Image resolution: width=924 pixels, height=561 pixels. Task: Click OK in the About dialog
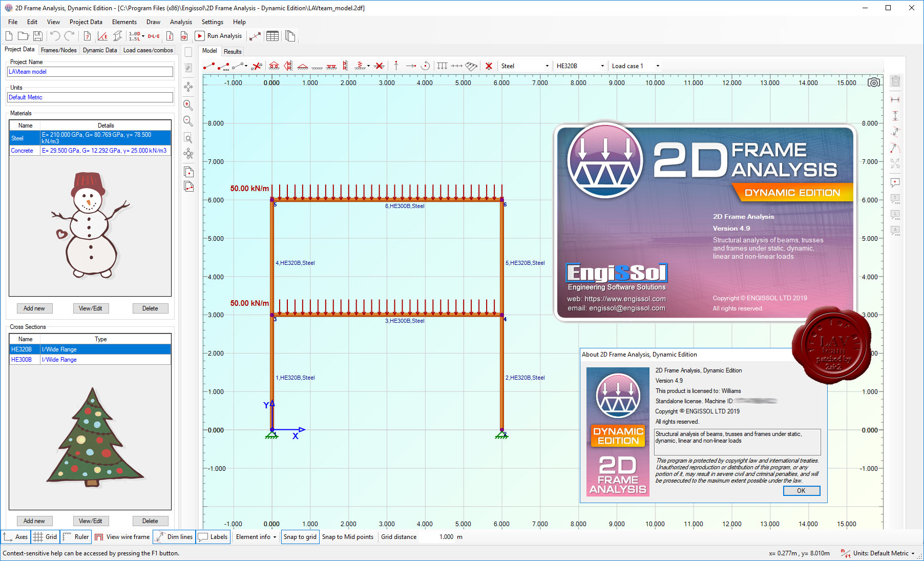(x=801, y=491)
